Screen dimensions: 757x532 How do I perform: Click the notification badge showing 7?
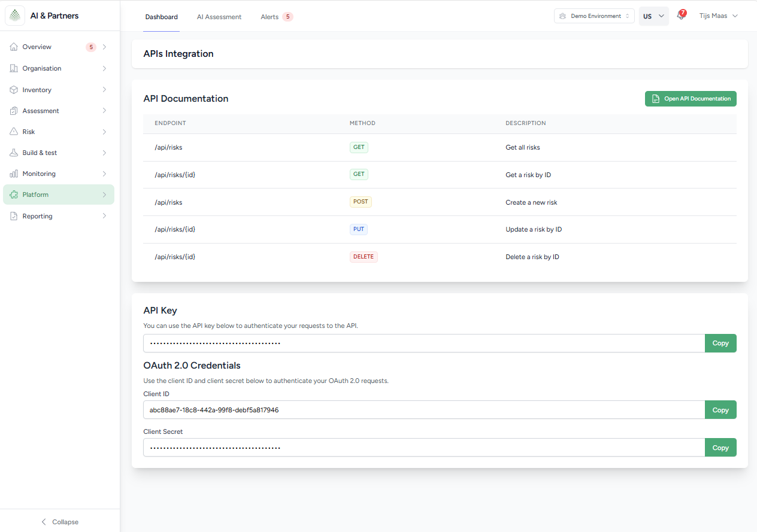(683, 13)
